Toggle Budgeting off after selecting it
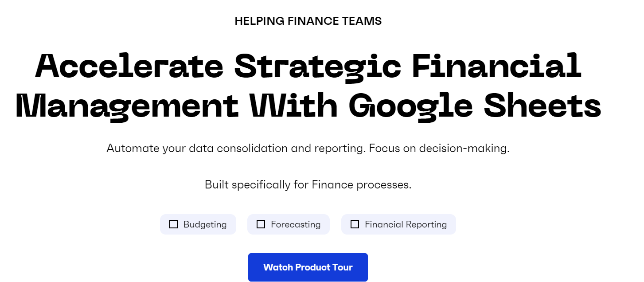This screenshot has width=644, height=282. pos(198,224)
